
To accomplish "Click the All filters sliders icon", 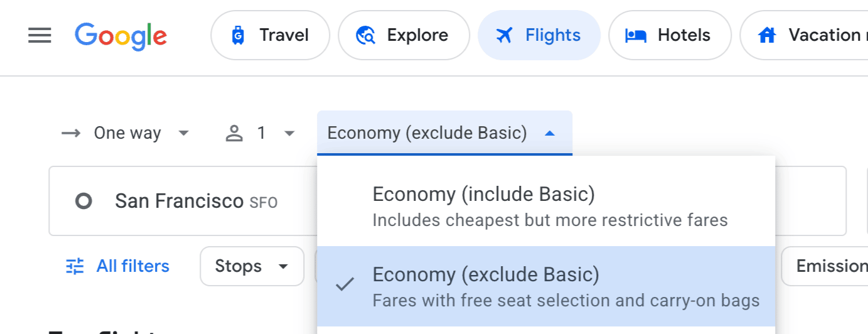I will pyautogui.click(x=75, y=266).
